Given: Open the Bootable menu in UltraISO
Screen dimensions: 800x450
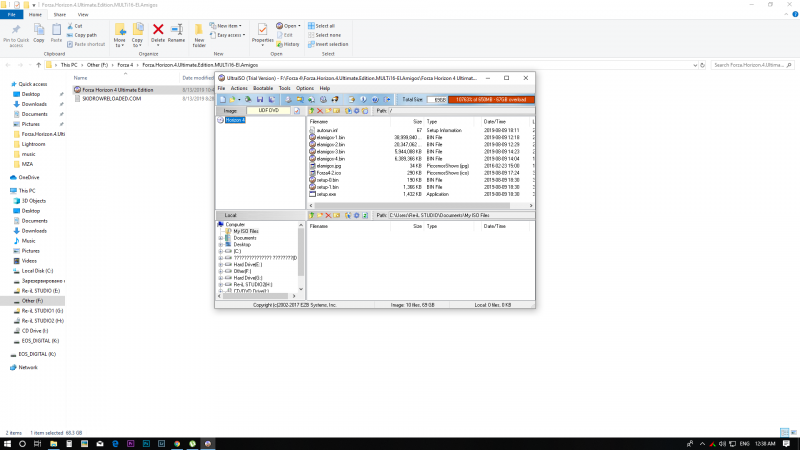Looking at the screenshot, I should coord(263,88).
